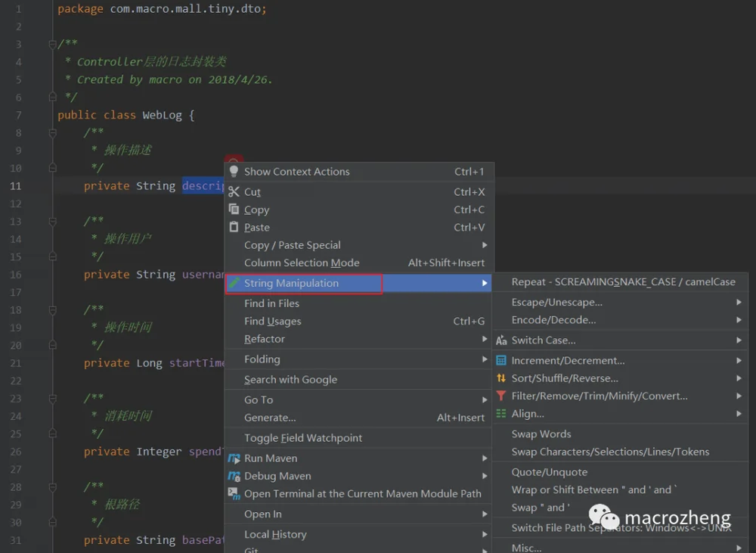Click the scissors Cut icon
The height and width of the screenshot is (553, 756).
(x=234, y=191)
